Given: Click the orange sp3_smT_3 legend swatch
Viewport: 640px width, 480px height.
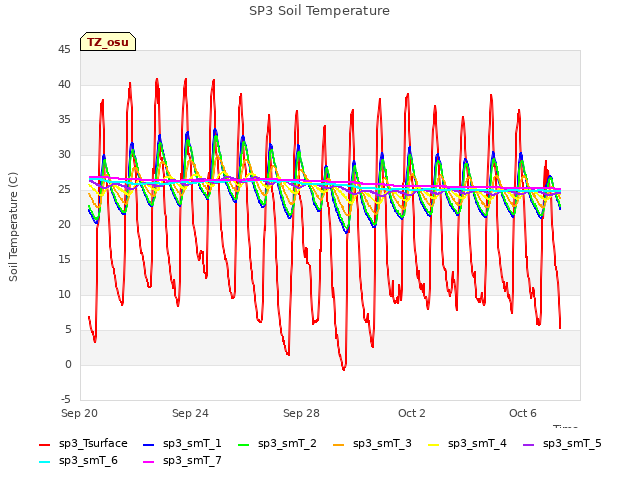Looking at the screenshot, I should click(339, 445).
